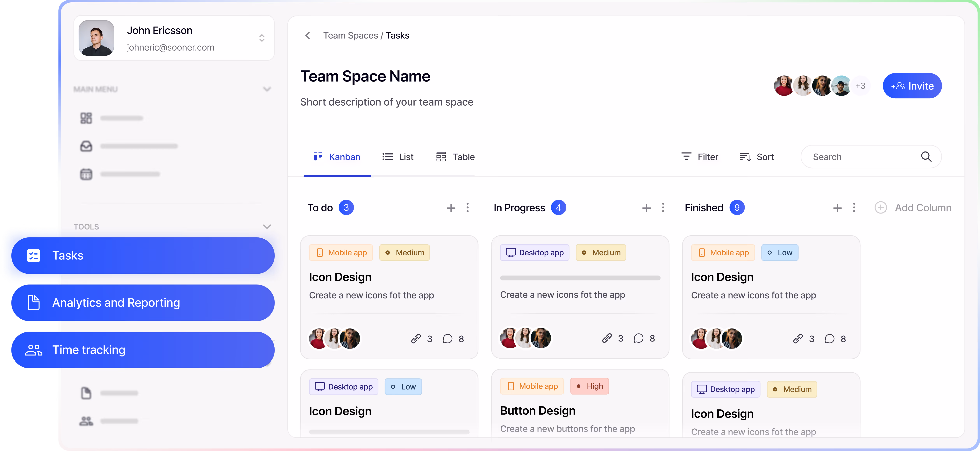980x451 pixels.
Task: Click the In Progress count badge 4
Action: coord(558,208)
